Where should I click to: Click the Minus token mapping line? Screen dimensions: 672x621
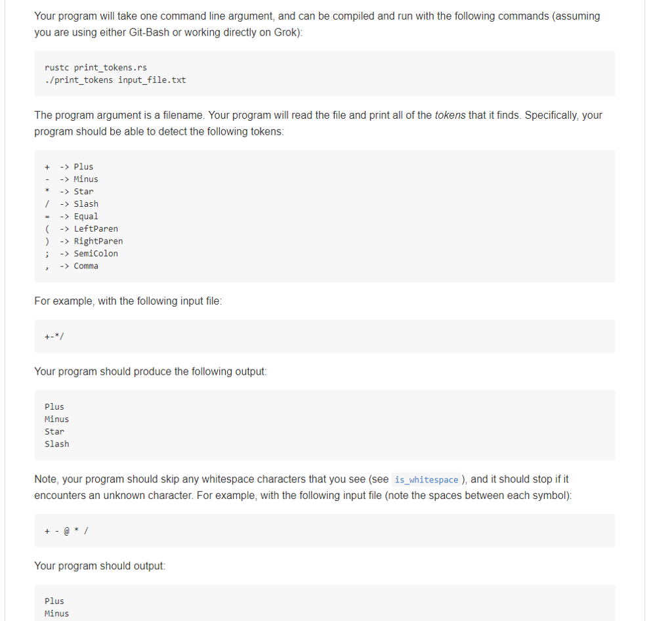pyautogui.click(x=71, y=179)
